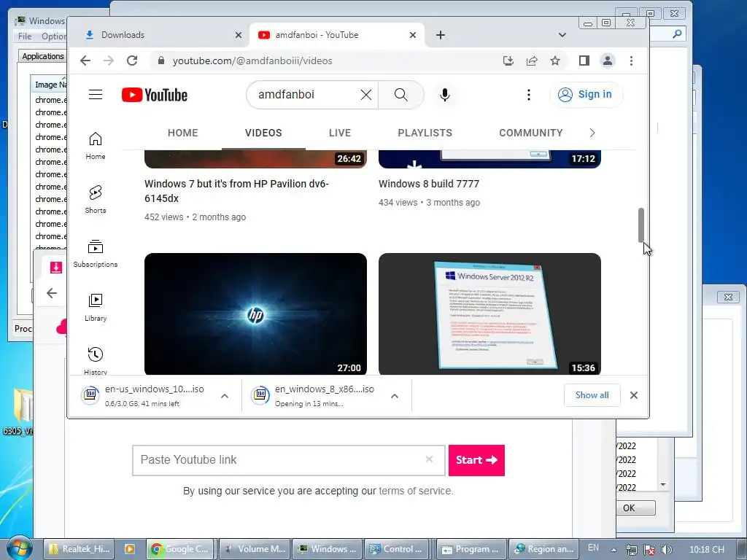Select channel VIDEOS tab

coord(263,133)
